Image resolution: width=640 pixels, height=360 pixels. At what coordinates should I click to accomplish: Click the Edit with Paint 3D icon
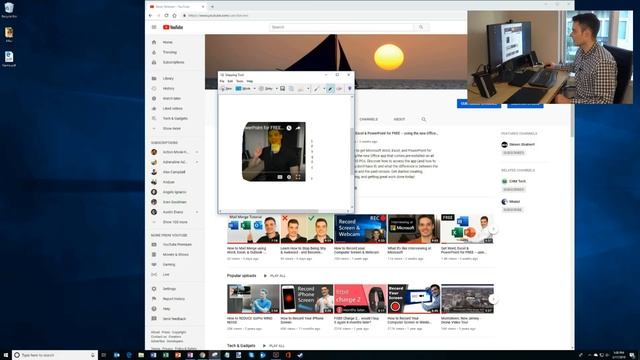tap(349, 89)
